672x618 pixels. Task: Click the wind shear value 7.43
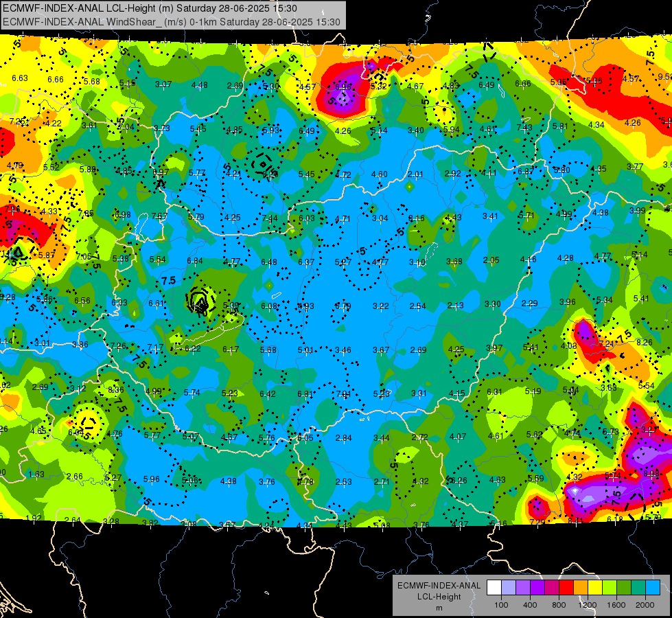pyautogui.click(x=524, y=127)
